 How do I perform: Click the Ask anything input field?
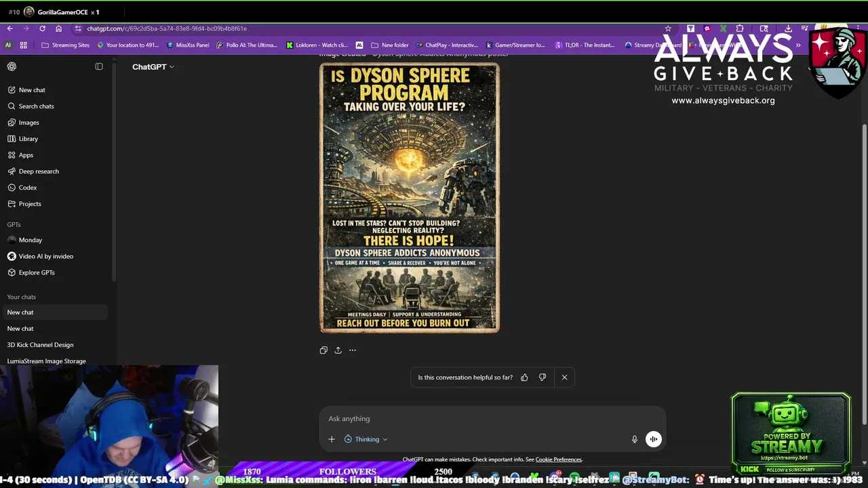point(492,419)
